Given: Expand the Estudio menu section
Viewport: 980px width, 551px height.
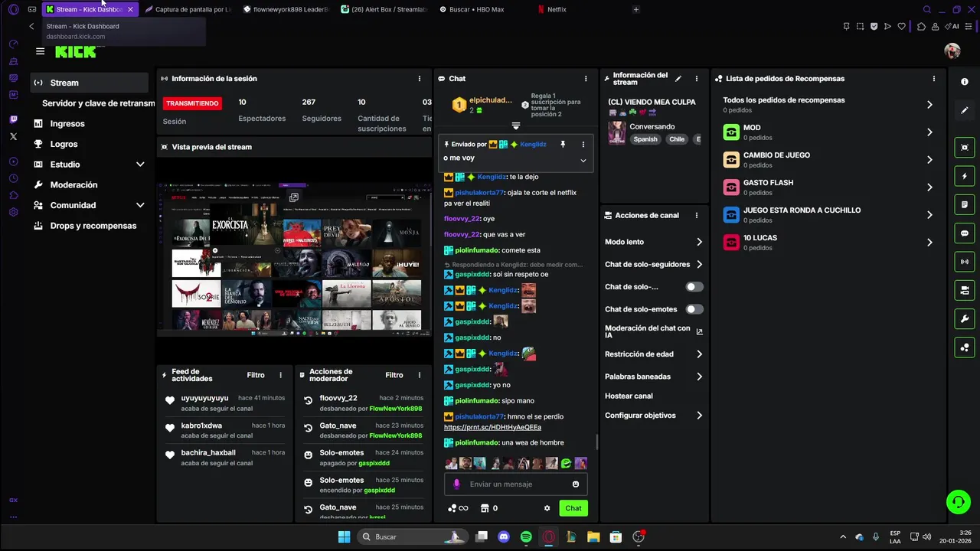Looking at the screenshot, I should coord(90,165).
